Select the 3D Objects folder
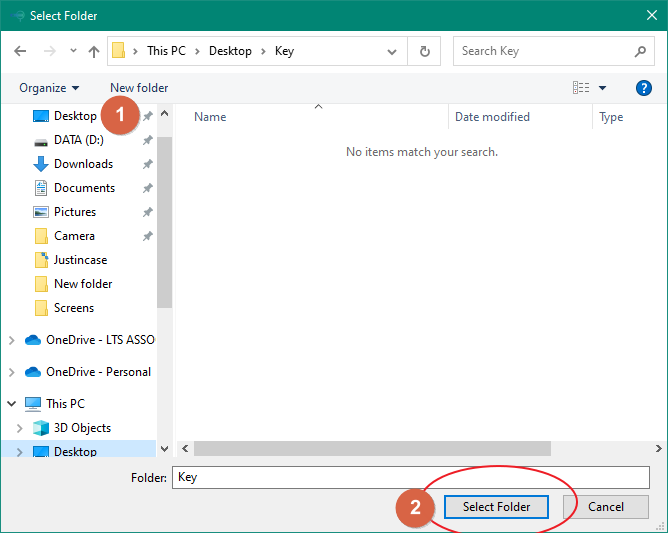Image resolution: width=668 pixels, height=533 pixels. click(82, 428)
